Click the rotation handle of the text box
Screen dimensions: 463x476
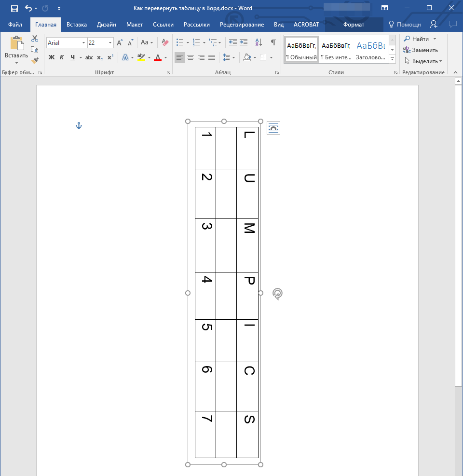pos(277,293)
